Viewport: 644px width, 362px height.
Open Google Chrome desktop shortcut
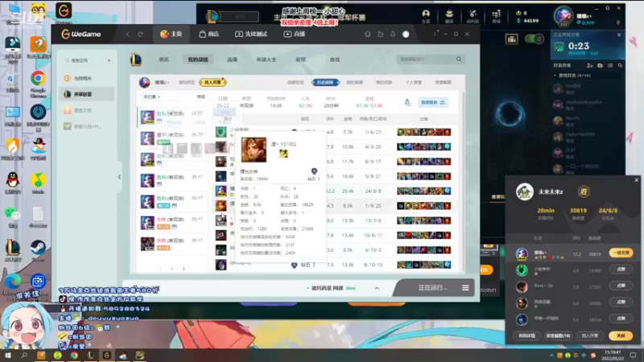38,84
